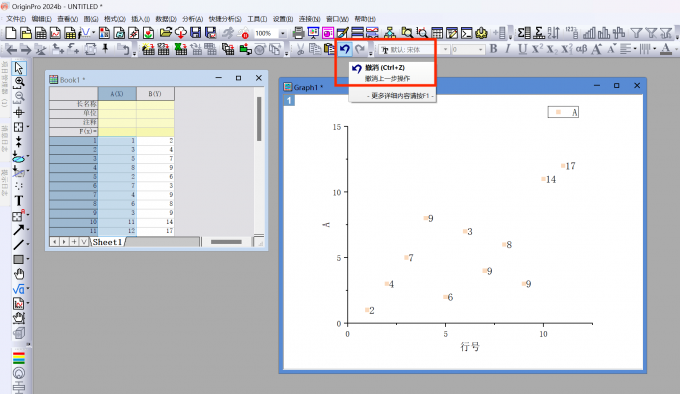Click the Print icon
680x394 pixels.
(x=298, y=33)
